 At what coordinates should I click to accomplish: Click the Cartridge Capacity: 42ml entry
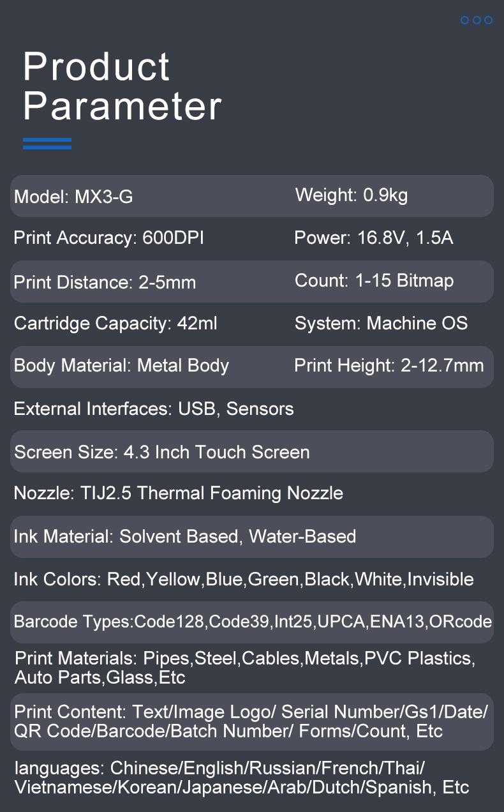pos(115,324)
